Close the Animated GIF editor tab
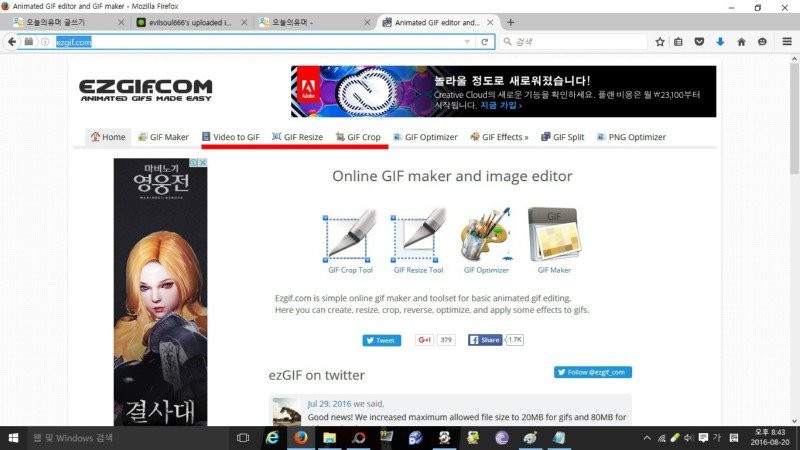 (x=490, y=22)
